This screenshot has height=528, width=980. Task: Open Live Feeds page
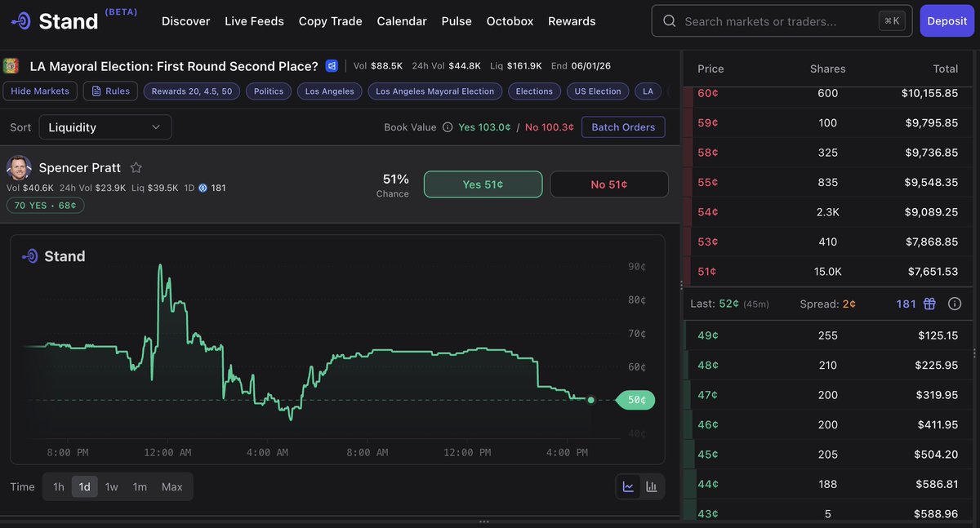pyautogui.click(x=254, y=21)
